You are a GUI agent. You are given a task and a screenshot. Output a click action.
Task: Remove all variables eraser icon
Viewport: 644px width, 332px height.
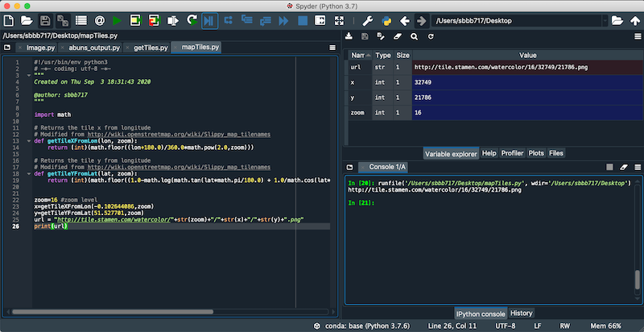(397, 36)
